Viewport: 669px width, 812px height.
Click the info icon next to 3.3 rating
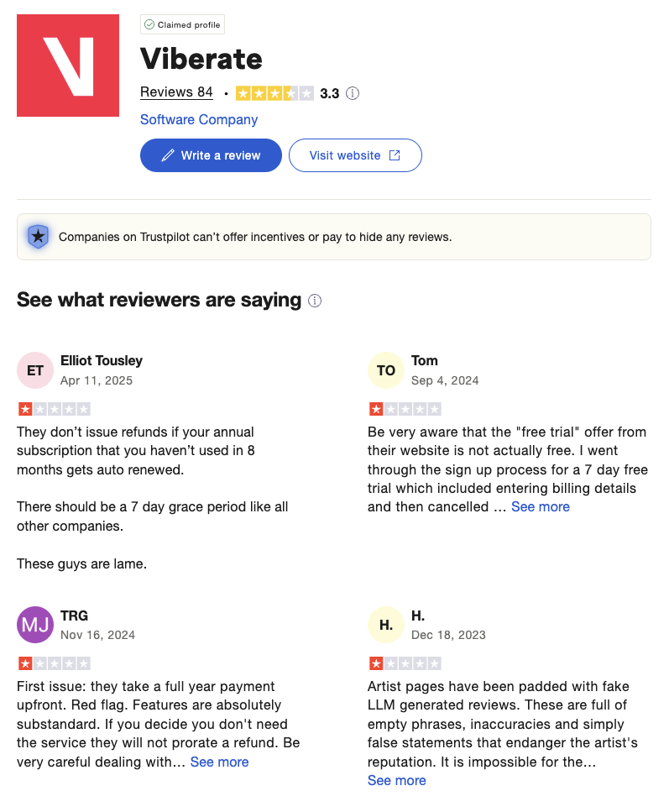tap(353, 93)
